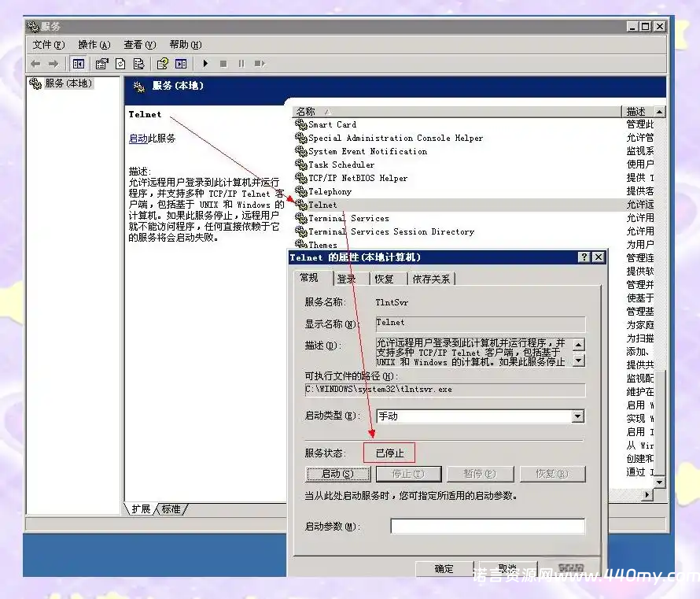Click the 启动参数 input field
This screenshot has height=599, width=700.
point(488,526)
